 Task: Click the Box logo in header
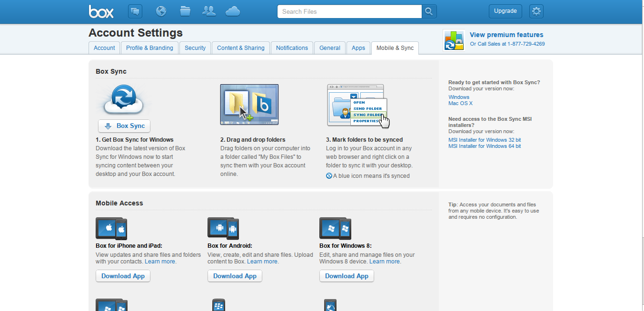tap(101, 11)
